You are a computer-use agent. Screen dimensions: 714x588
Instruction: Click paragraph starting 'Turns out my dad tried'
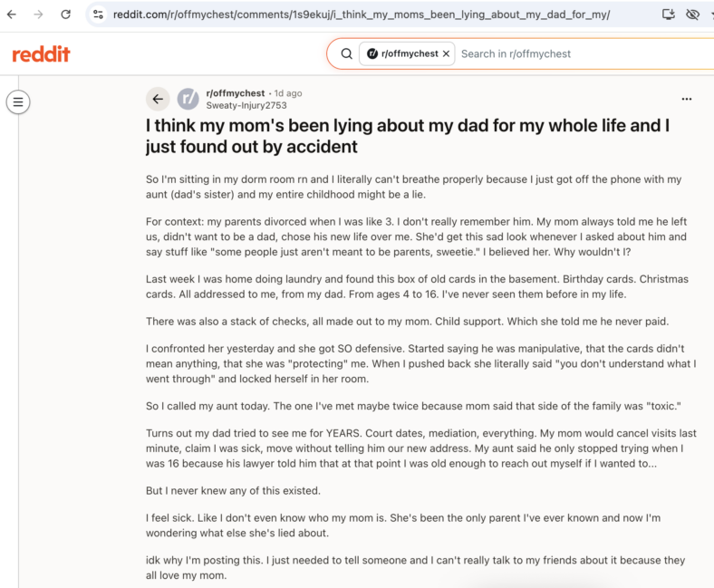pyautogui.click(x=421, y=448)
